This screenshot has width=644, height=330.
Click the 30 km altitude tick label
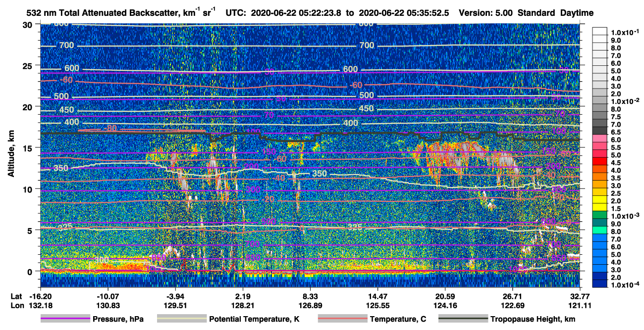(28, 24)
